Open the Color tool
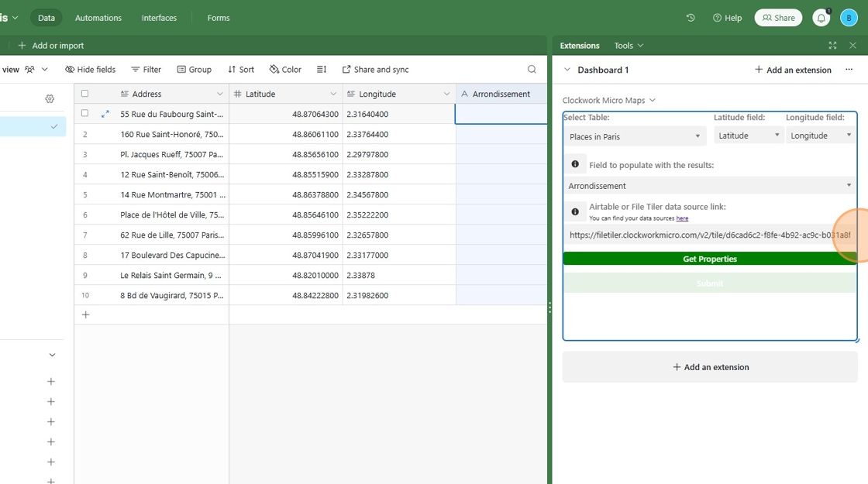 click(x=285, y=69)
